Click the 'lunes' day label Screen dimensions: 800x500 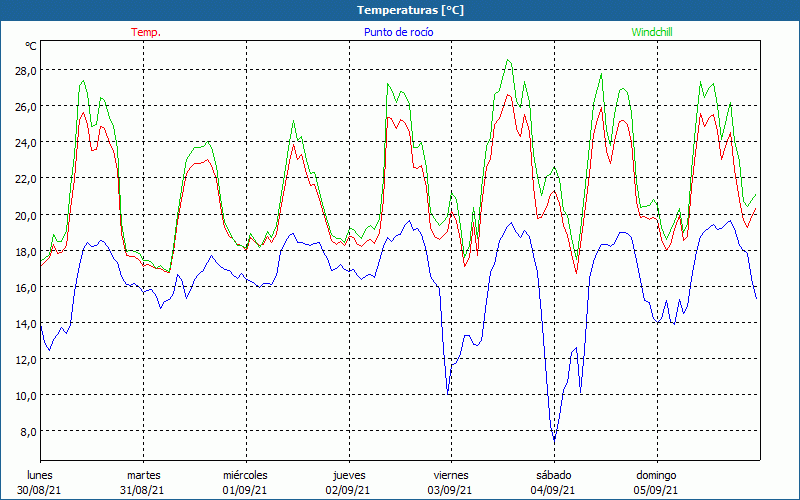pyautogui.click(x=40, y=475)
